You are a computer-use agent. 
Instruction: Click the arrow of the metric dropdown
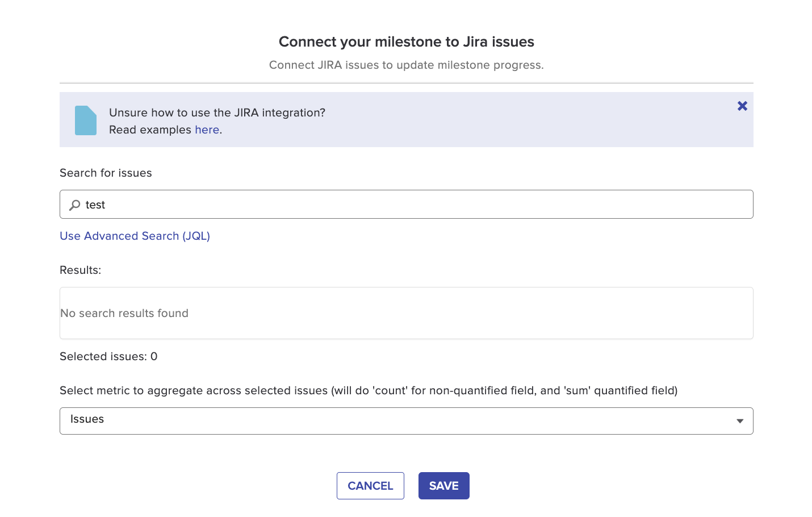(x=739, y=421)
